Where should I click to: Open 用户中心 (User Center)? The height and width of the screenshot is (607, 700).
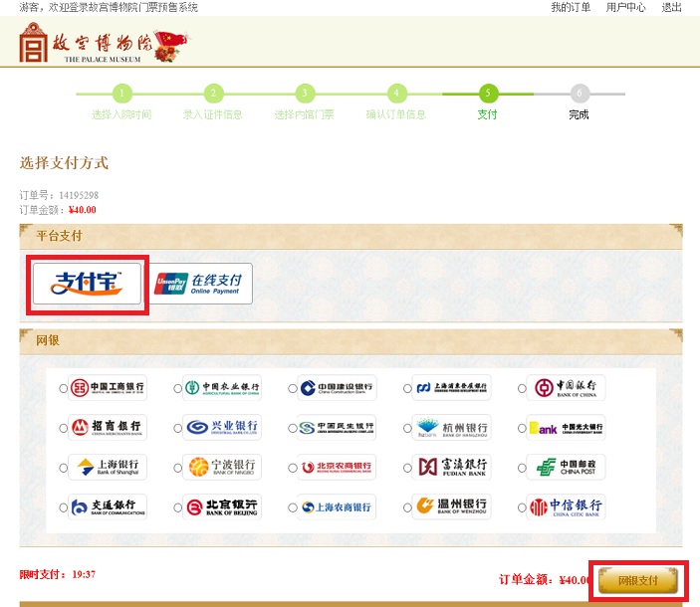625,7
